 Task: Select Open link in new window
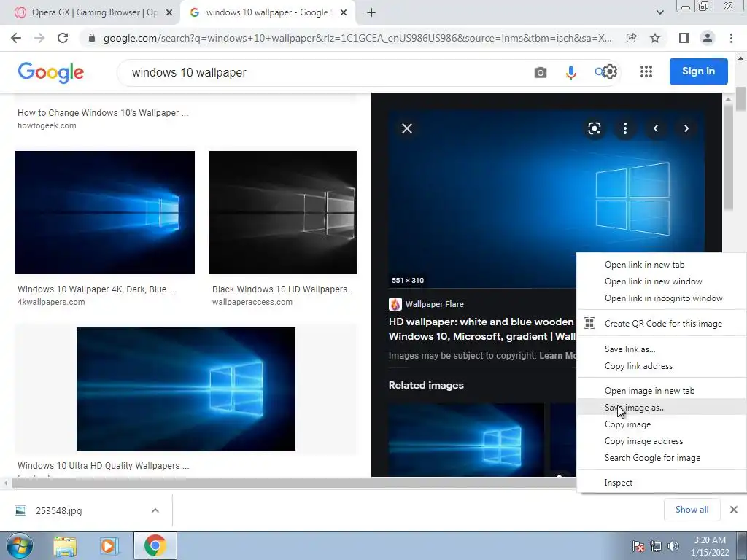(661, 281)
